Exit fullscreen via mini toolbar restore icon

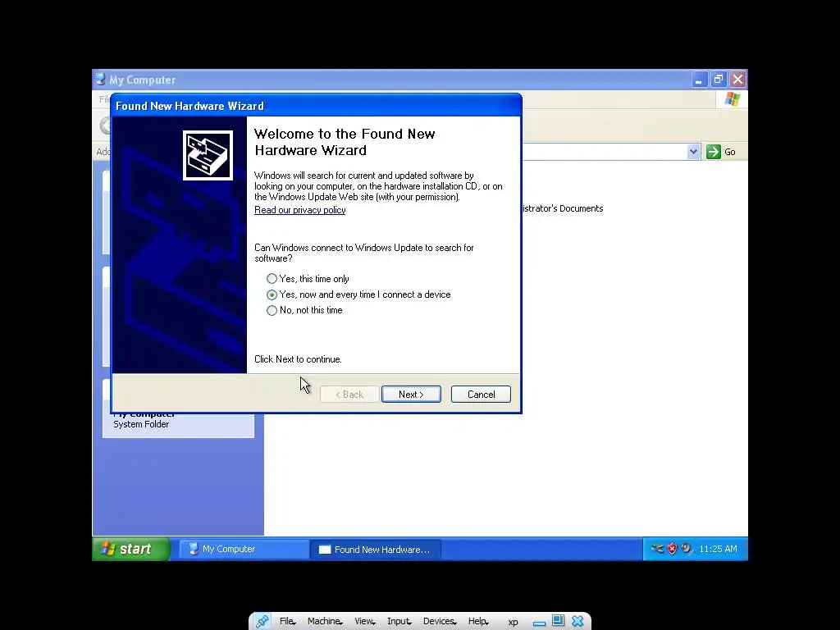(558, 620)
